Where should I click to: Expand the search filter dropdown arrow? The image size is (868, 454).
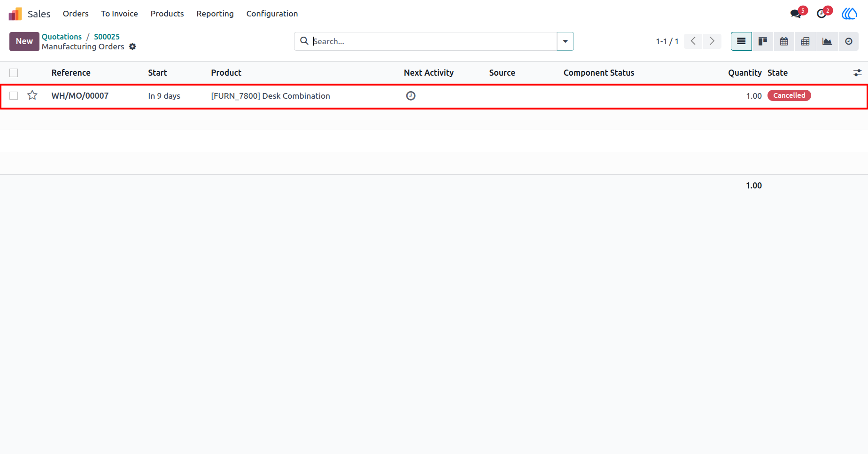tap(565, 41)
